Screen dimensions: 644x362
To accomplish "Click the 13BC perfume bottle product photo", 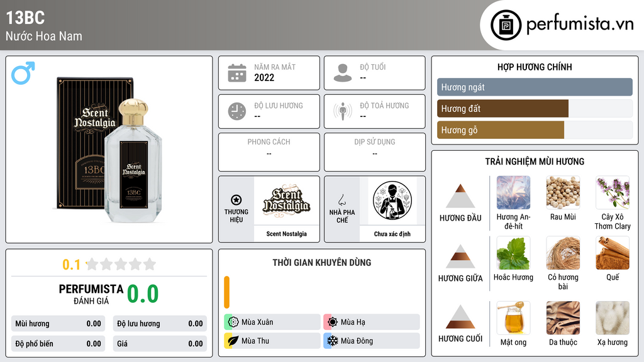I will pyautogui.click(x=109, y=150).
